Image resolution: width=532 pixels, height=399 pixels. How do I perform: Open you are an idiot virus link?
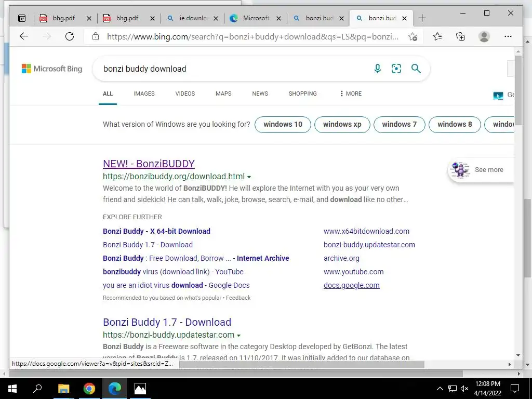(176, 285)
